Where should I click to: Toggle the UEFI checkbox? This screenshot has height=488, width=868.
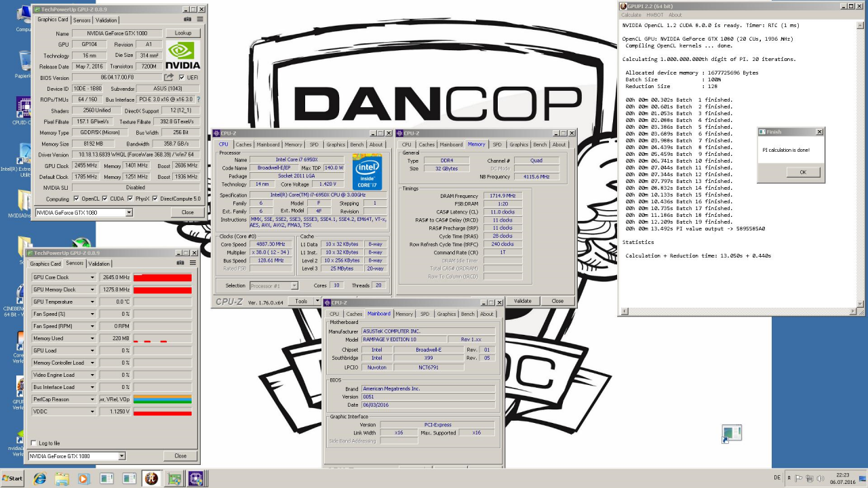point(182,77)
